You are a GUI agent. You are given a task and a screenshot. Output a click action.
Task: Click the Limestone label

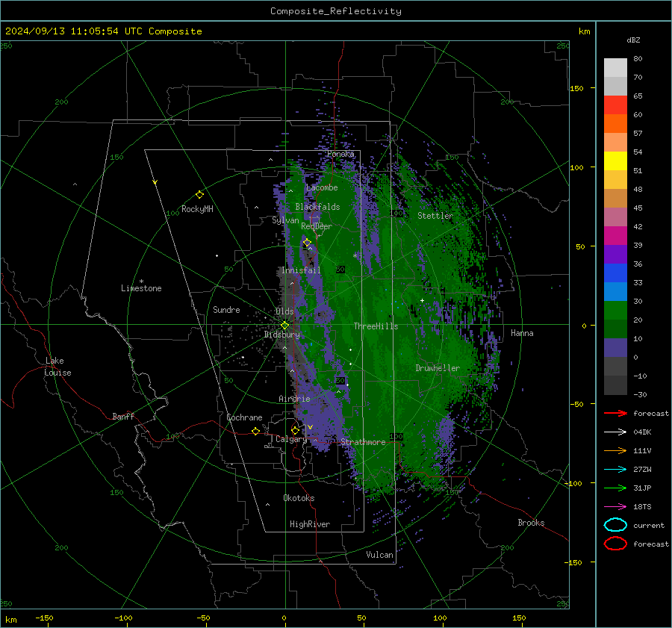point(141,288)
